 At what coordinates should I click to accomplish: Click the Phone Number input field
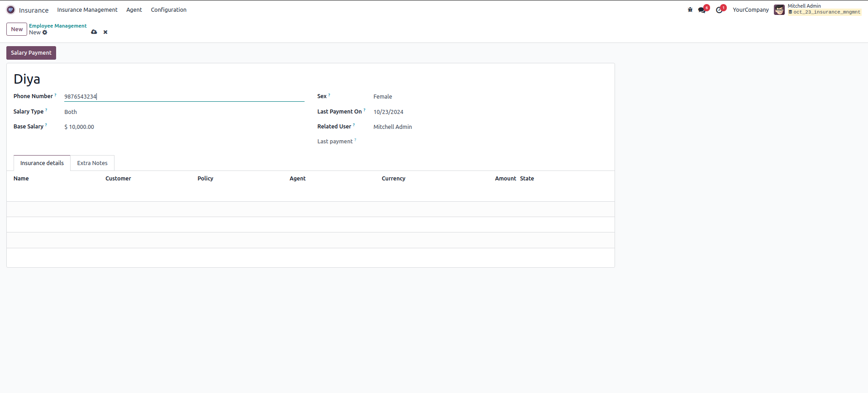point(184,96)
